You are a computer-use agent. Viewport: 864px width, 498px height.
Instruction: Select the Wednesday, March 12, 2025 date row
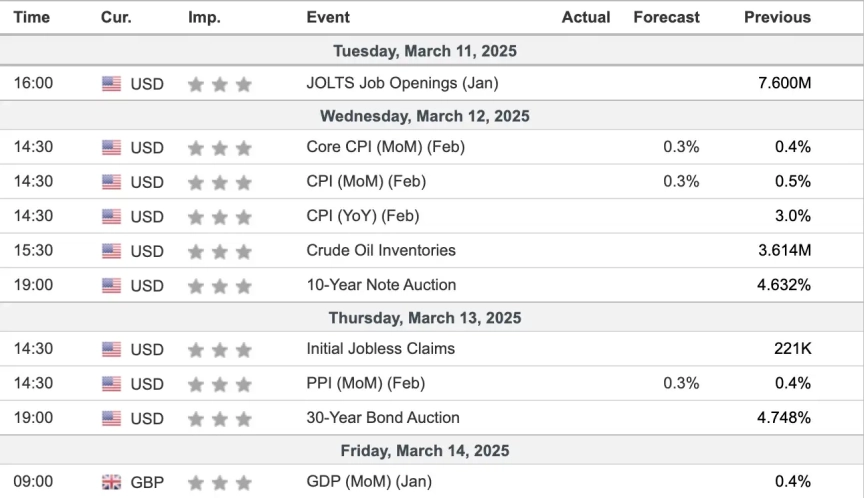pos(431,116)
